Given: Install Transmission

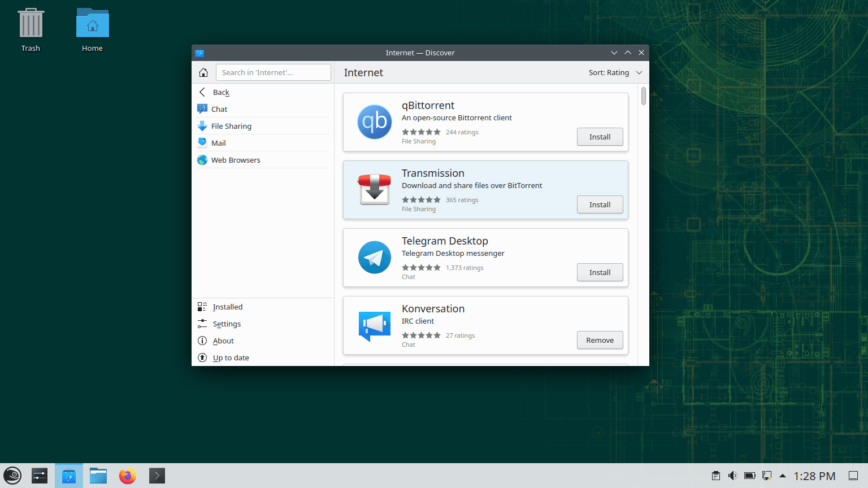Looking at the screenshot, I should tap(600, 204).
